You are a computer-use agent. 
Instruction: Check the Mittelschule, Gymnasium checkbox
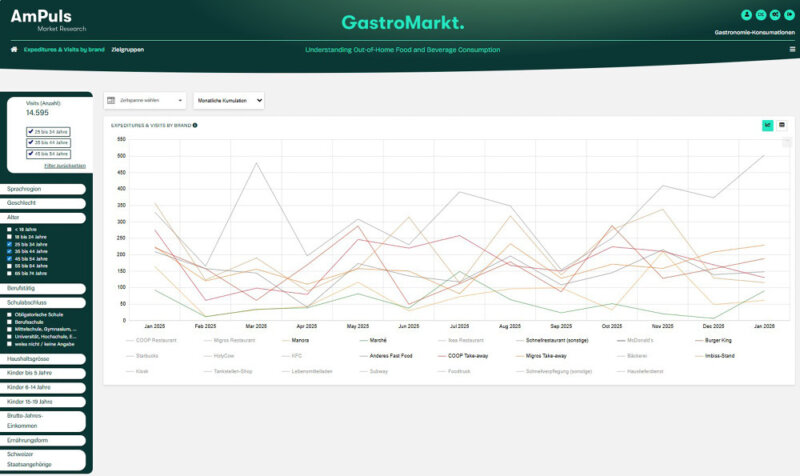click(9, 330)
